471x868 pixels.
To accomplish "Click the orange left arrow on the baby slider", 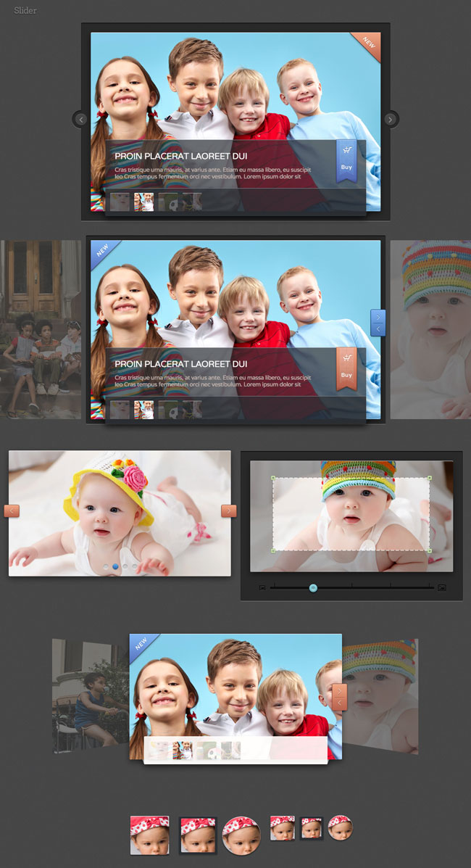I will 12,511.
